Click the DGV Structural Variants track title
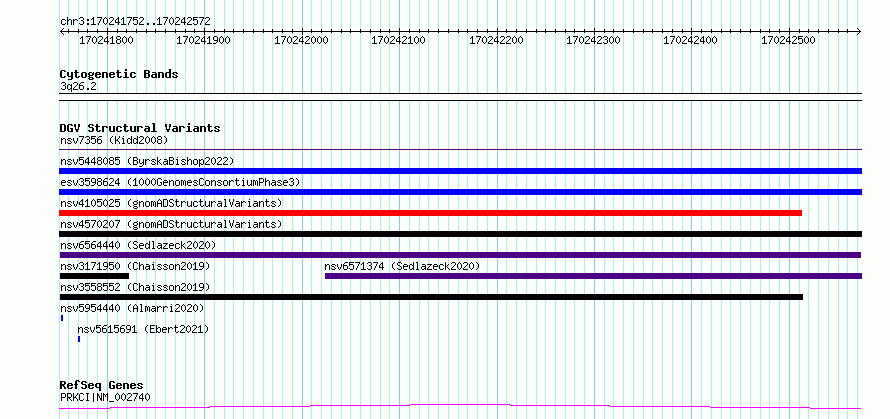 pos(140,128)
